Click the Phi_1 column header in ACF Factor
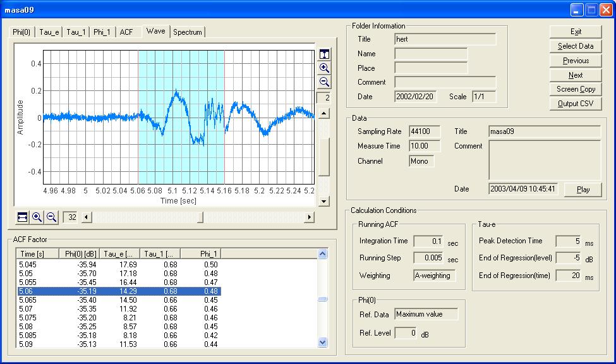Screen dimensions: 616x364 201,254
